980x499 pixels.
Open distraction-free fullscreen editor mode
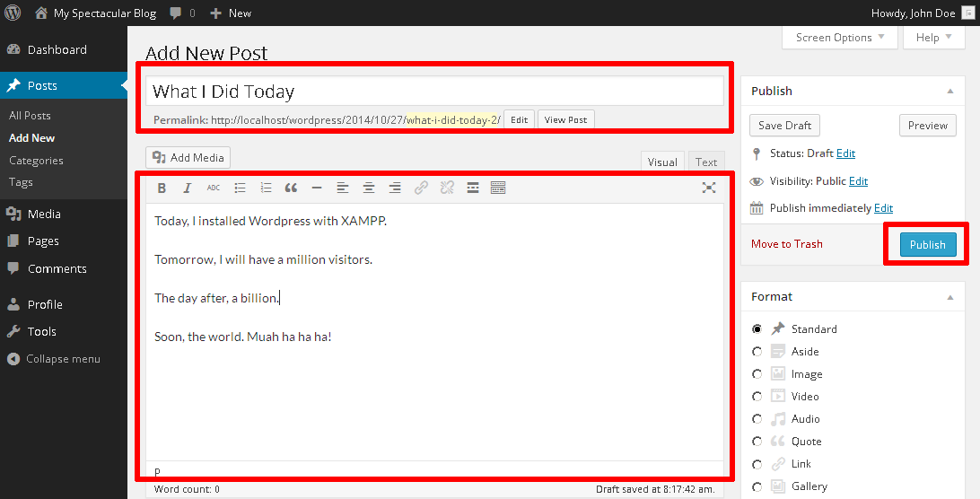[x=709, y=188]
